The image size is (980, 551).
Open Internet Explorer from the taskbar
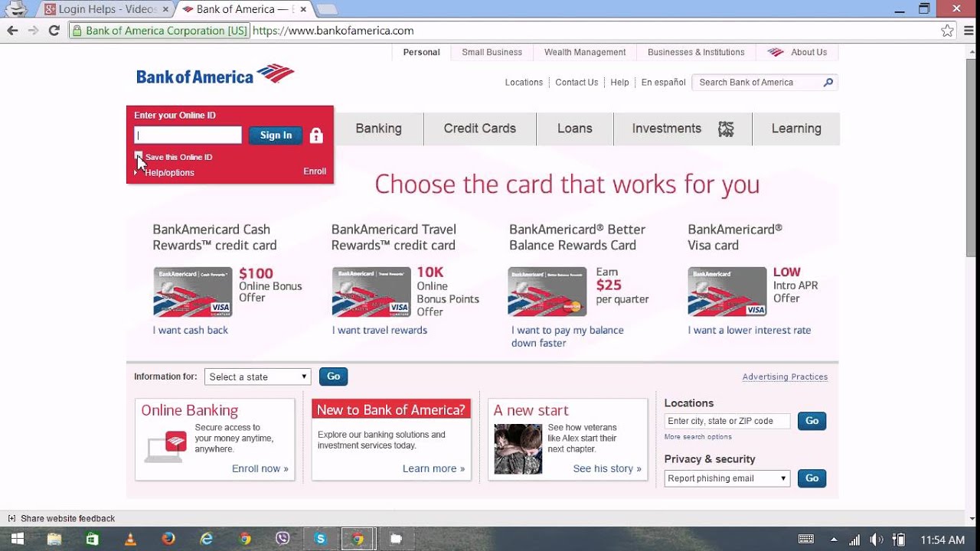[207, 539]
